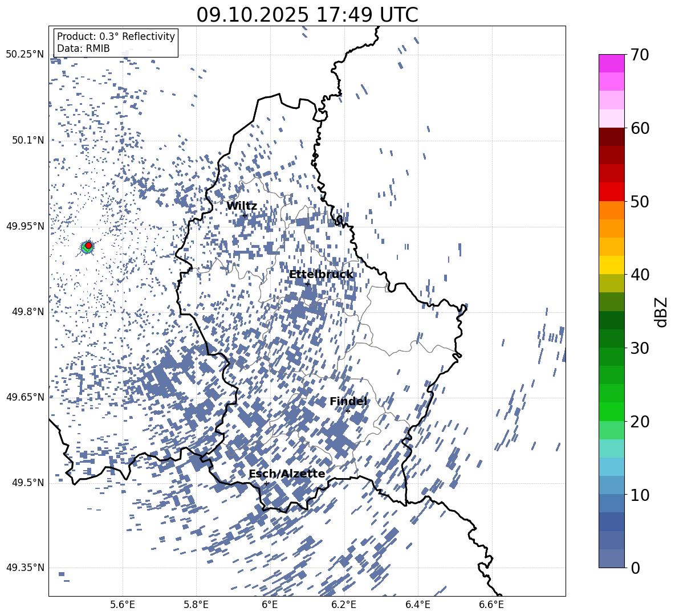Click the 49.35°N latitude label
The image size is (675, 616).
[x=25, y=568]
